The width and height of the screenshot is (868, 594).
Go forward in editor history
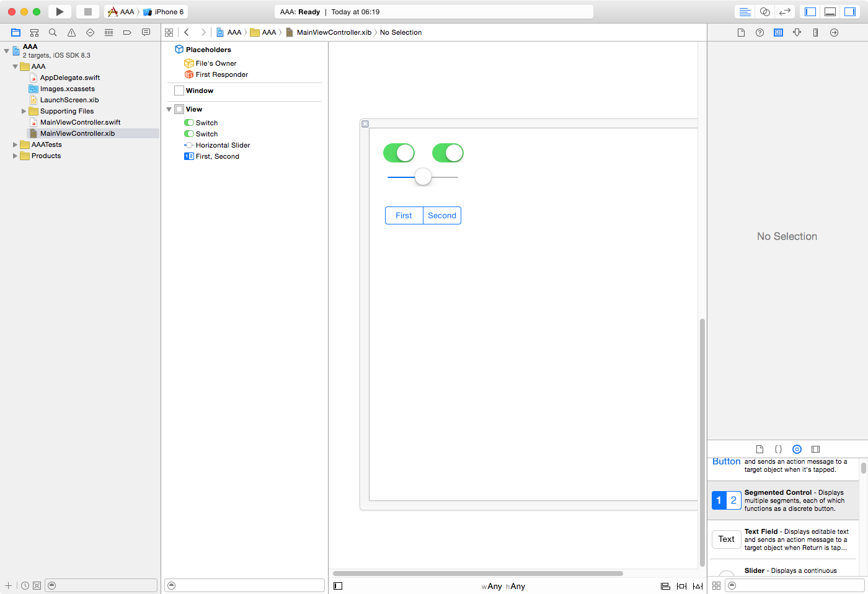[203, 32]
